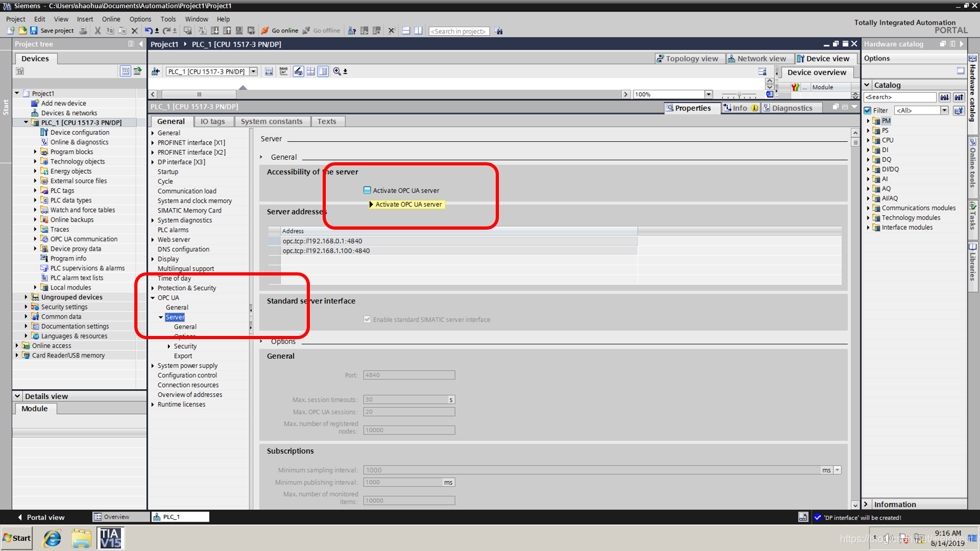
Task: Open the 100% zoom level dropdown
Action: (x=708, y=94)
